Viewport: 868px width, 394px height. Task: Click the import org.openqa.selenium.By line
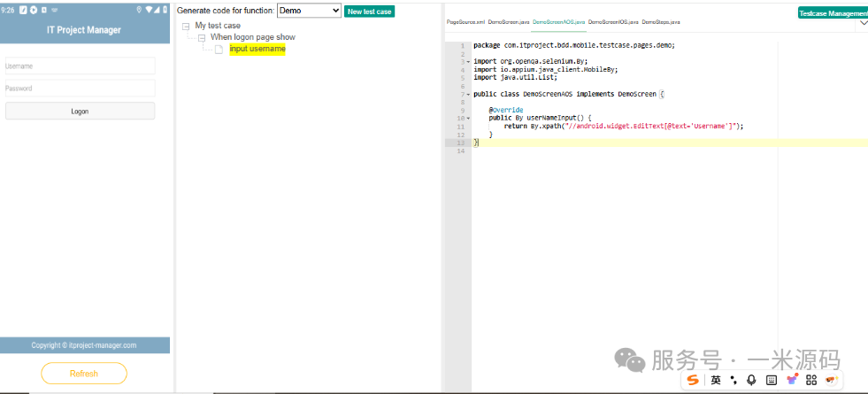pyautogui.click(x=530, y=61)
